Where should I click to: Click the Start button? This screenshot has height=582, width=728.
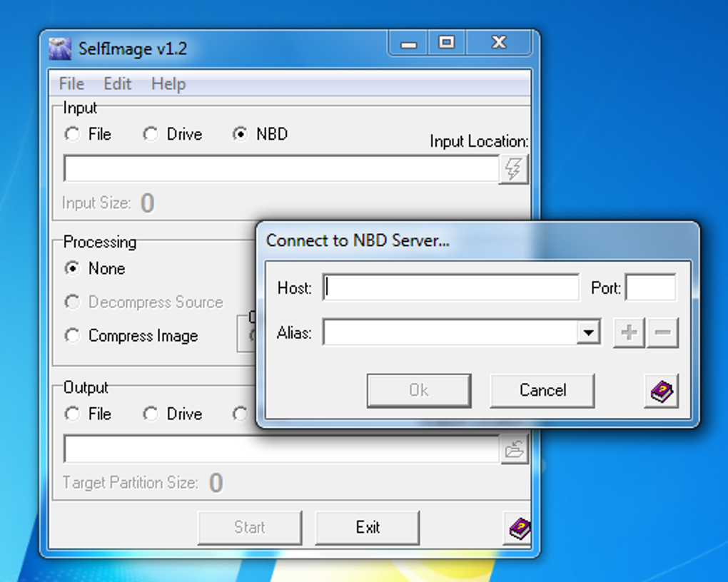pyautogui.click(x=250, y=528)
